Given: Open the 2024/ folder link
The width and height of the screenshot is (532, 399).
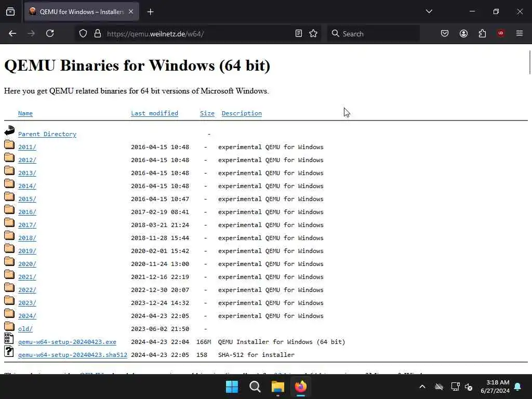Looking at the screenshot, I should (x=27, y=316).
